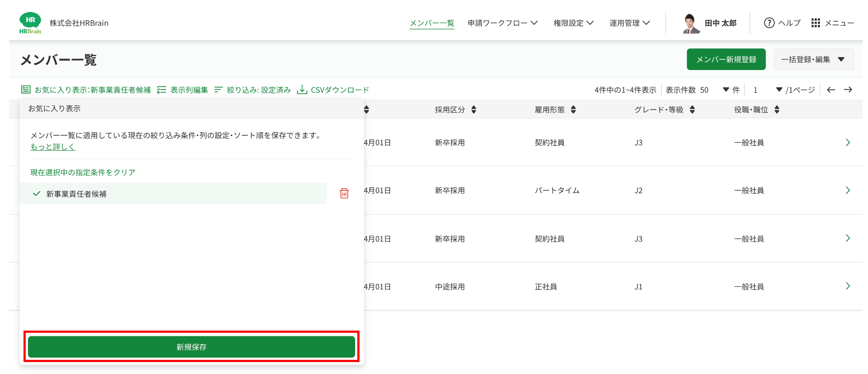Open row chevron for 正社員 J1 member
The height and width of the screenshot is (374, 868).
coord(848,286)
